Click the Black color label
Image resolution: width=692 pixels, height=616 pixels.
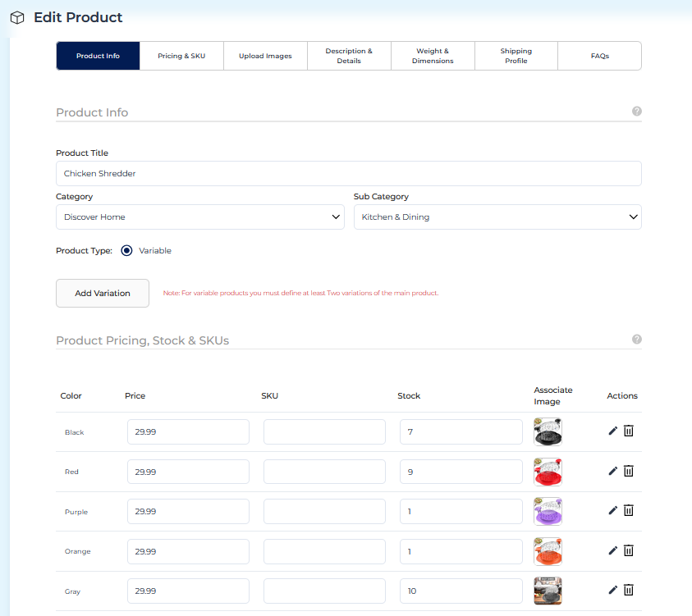click(74, 432)
